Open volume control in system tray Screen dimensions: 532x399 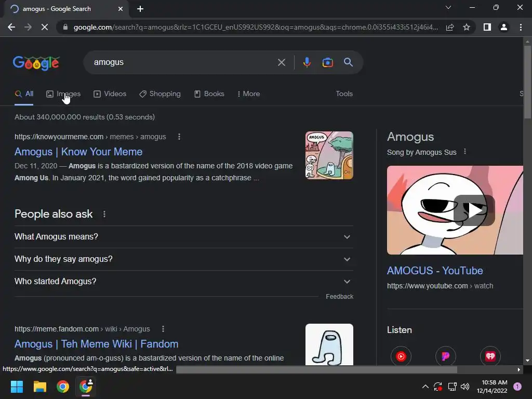[x=465, y=387]
